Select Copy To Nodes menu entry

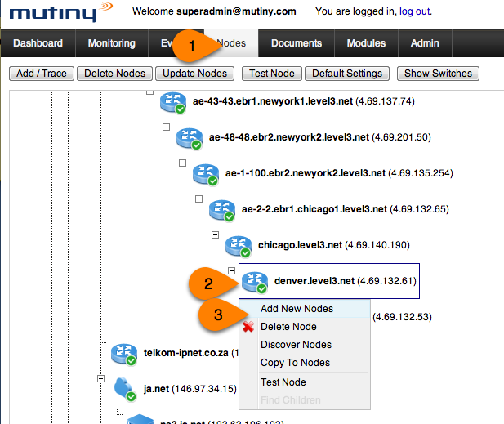[x=305, y=363]
